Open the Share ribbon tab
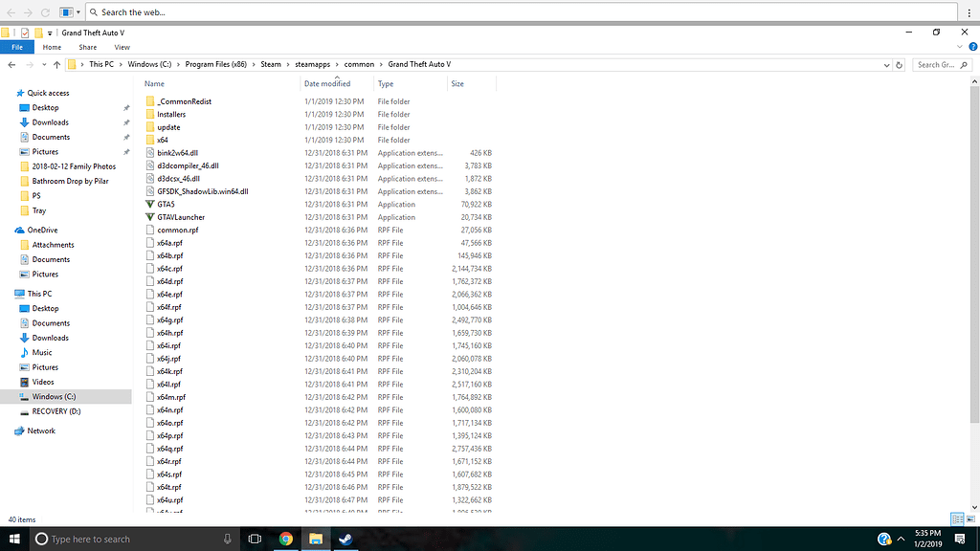This screenshot has height=551, width=980. click(87, 48)
